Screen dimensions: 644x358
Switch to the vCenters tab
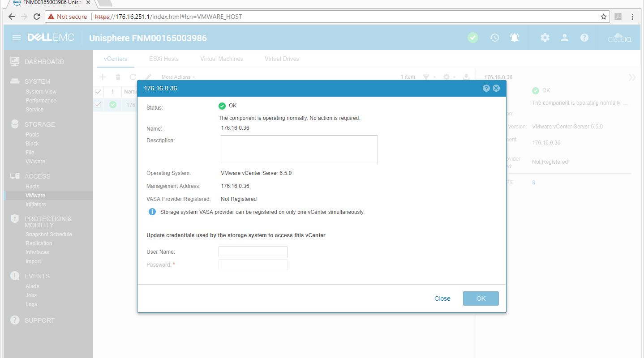pos(116,59)
